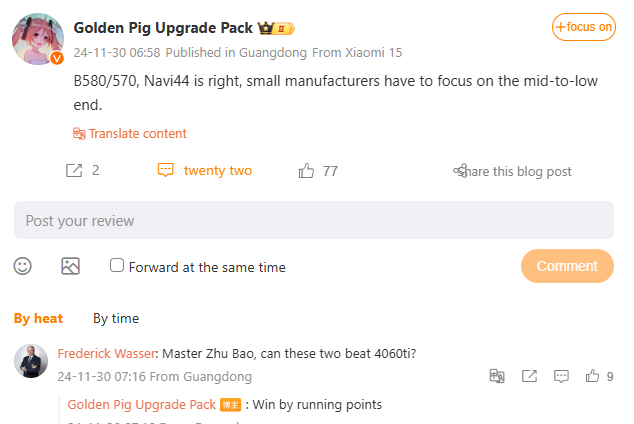
Task: Open Golden Pig Upgrade Pack avatar
Action: tap(38, 40)
